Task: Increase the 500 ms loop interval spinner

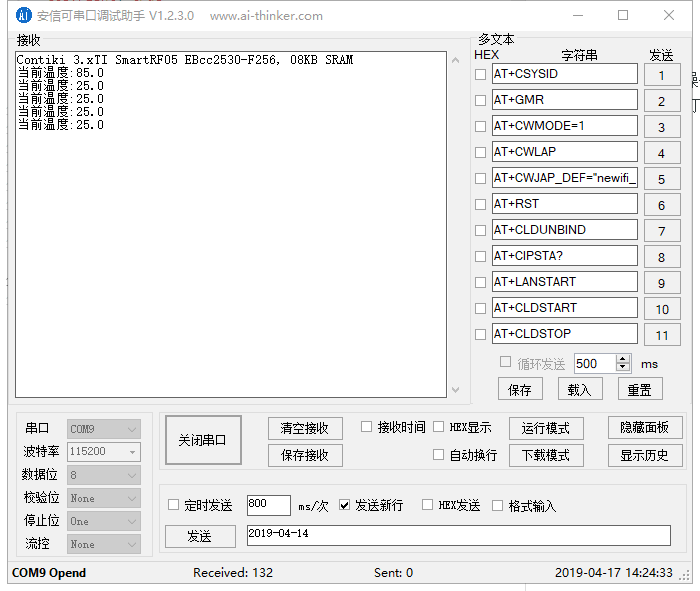Action: [x=623, y=359]
